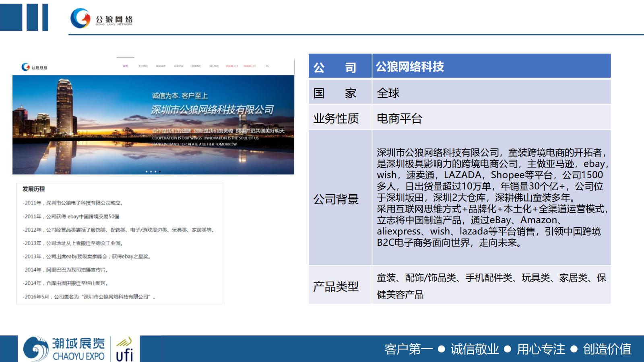This screenshot has width=644, height=362.
Task: Select the line 公司地址从上雪搬迁至德众工业园
Action: point(73,243)
